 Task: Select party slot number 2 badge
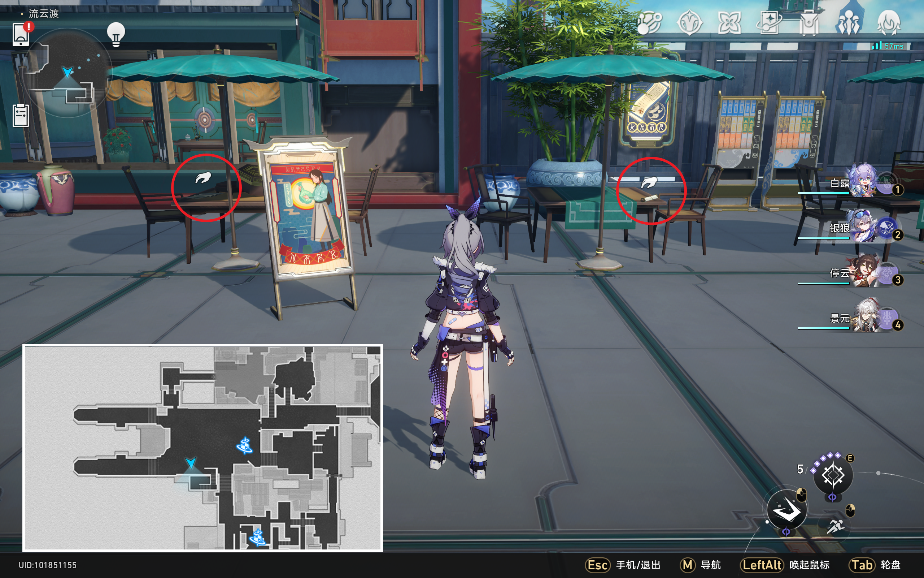pyautogui.click(x=898, y=235)
